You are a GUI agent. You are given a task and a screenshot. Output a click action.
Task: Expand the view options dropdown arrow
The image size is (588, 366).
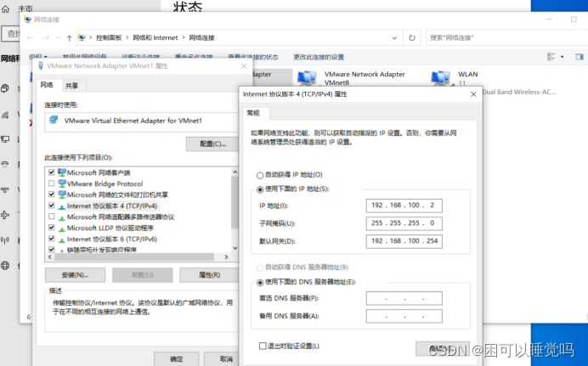(562, 57)
